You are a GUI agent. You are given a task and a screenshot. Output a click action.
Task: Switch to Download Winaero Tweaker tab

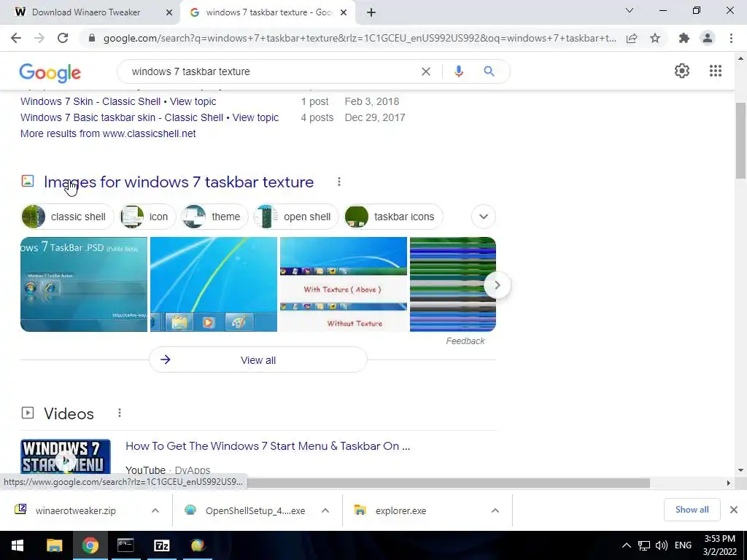tap(86, 12)
